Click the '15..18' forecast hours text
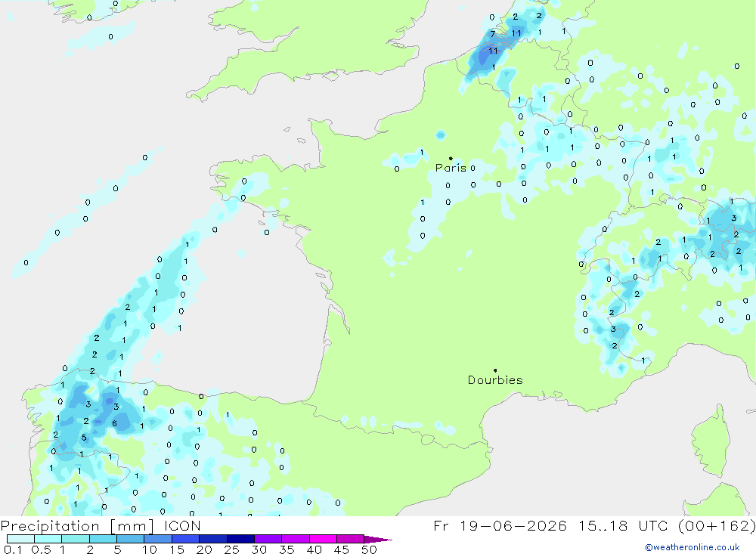Viewport: 756px width, 554px height. 603,525
